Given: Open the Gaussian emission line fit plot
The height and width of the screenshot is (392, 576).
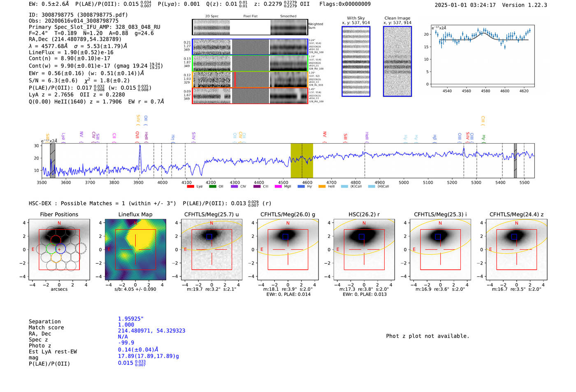Looking at the screenshot, I should click(483, 57).
